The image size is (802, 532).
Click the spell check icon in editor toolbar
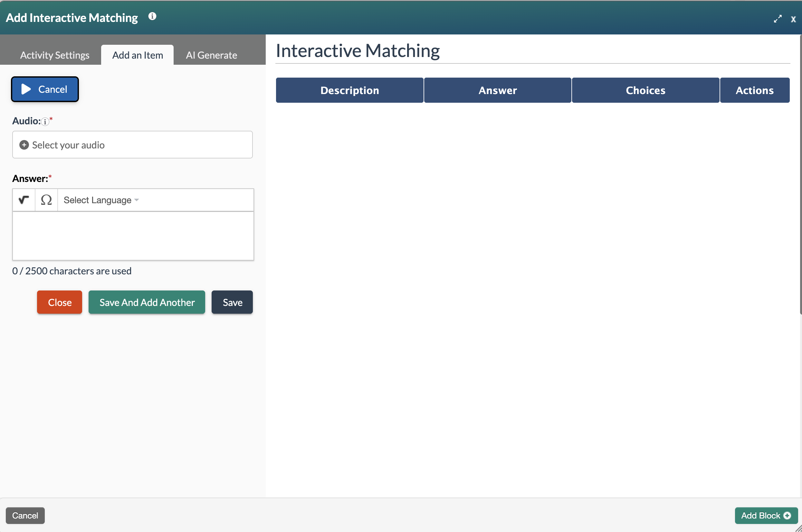(x=23, y=200)
